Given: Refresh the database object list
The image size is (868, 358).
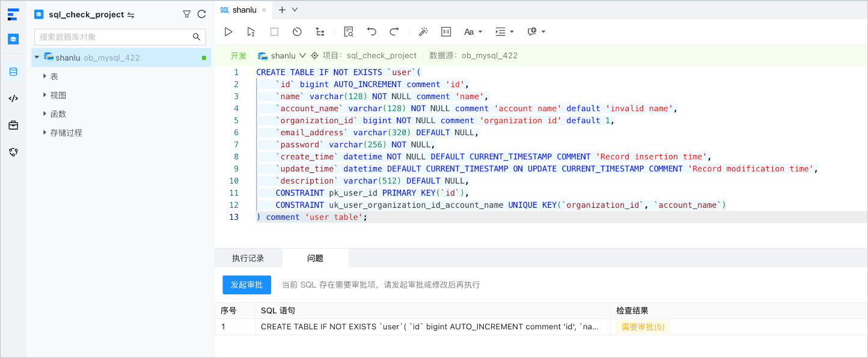Looking at the screenshot, I should point(201,14).
